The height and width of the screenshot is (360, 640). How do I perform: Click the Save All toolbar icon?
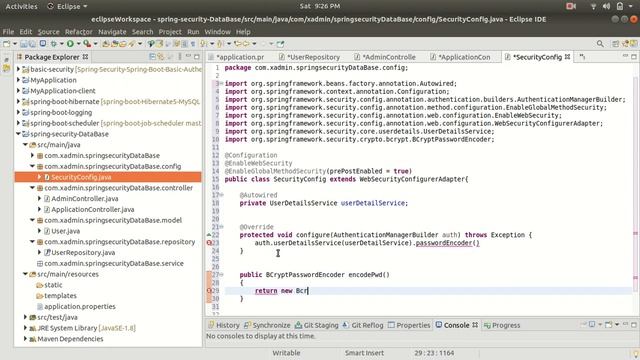(32, 44)
